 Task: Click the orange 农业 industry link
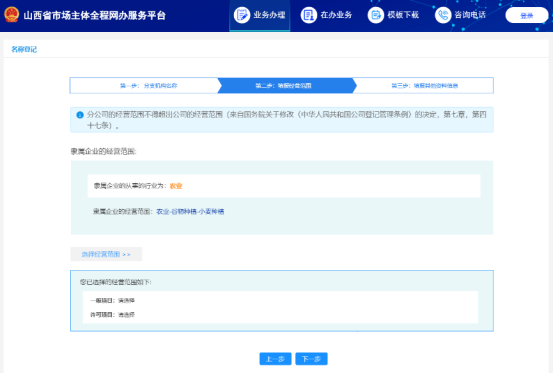176,186
